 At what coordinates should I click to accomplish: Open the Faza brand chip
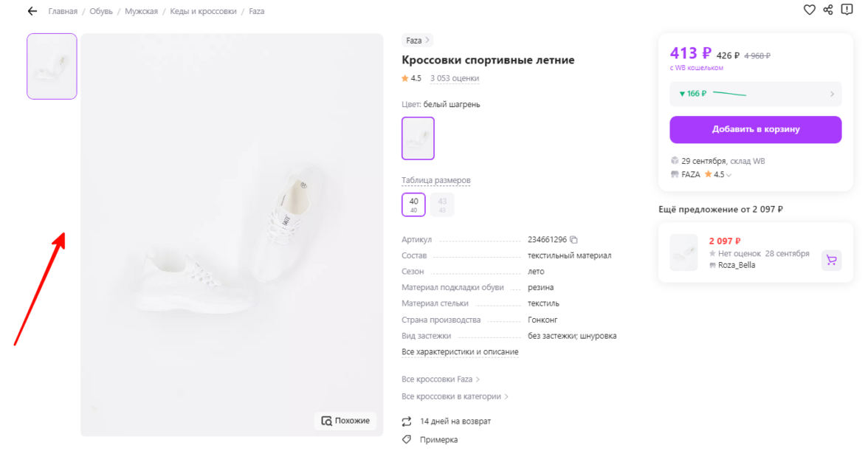pos(417,41)
